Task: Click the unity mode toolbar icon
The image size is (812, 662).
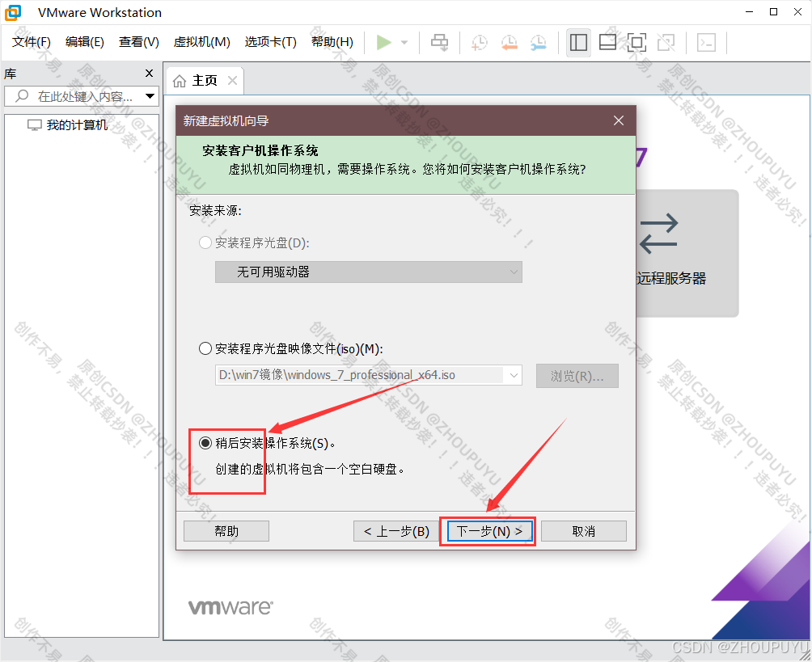Action: point(666,43)
